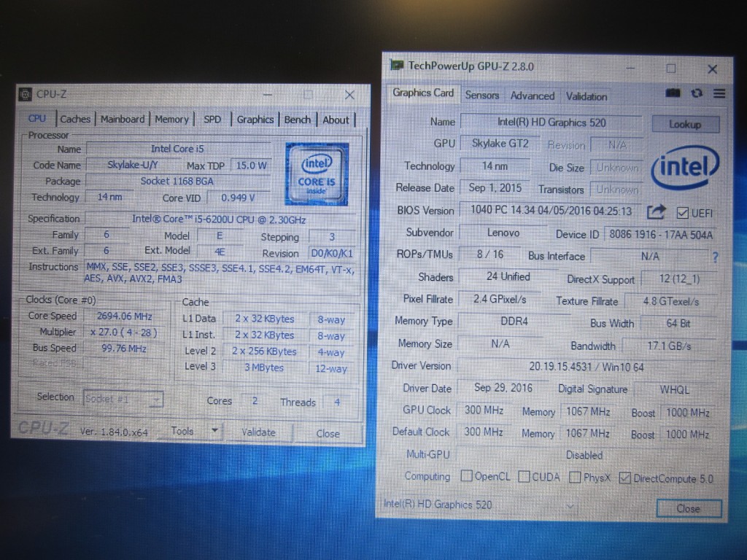
Task: Click the Digital Signature WHQL value
Action: coord(675,389)
